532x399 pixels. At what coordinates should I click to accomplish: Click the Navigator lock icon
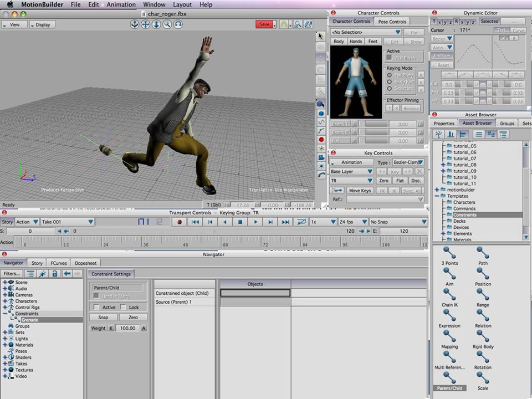54,273
